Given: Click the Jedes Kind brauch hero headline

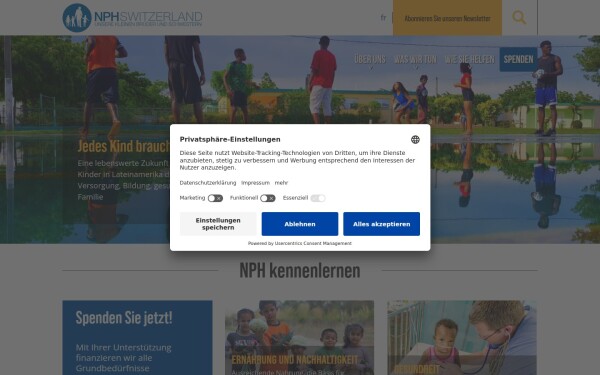Looking at the screenshot, I should point(124,146).
